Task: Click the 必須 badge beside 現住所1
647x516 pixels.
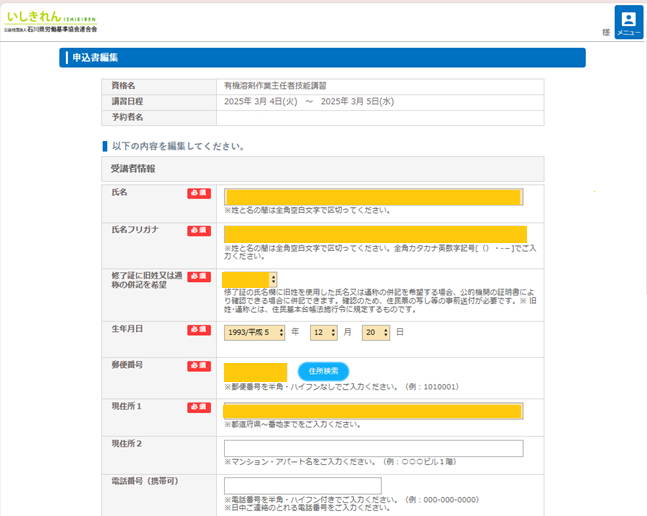Action: [199, 407]
